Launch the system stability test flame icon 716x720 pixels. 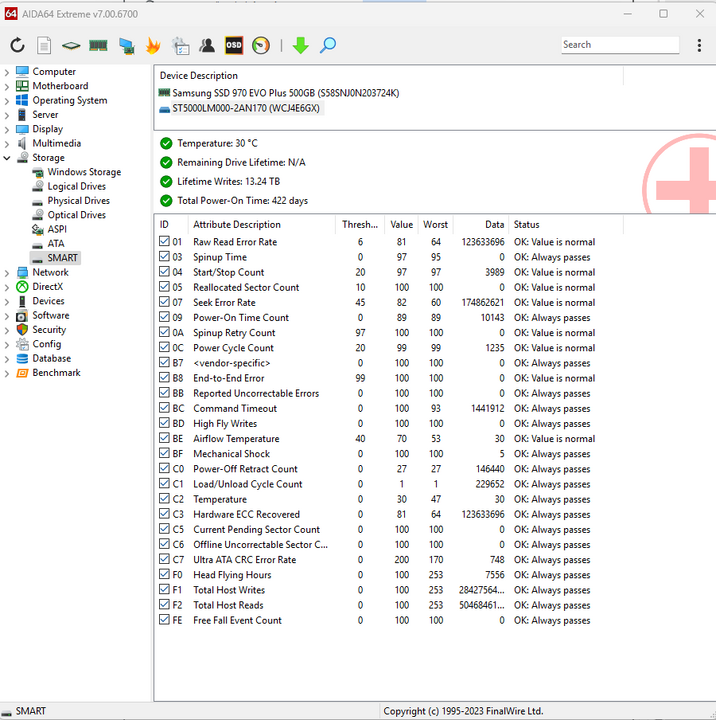pyautogui.click(x=153, y=45)
